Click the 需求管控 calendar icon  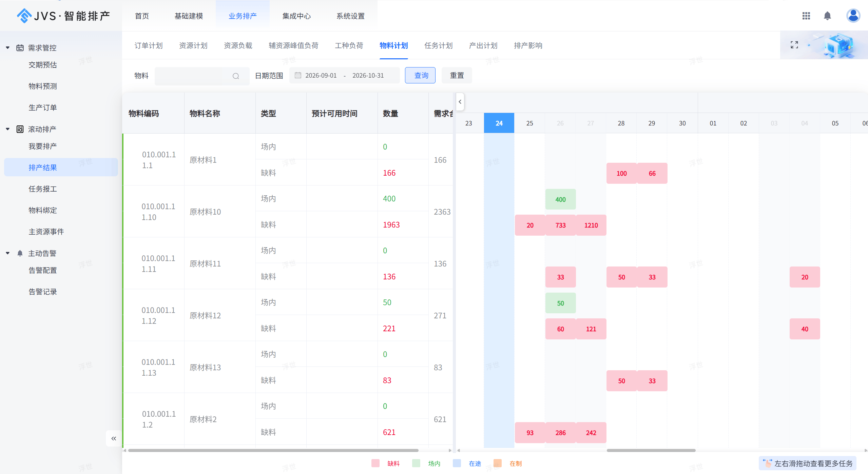click(20, 48)
